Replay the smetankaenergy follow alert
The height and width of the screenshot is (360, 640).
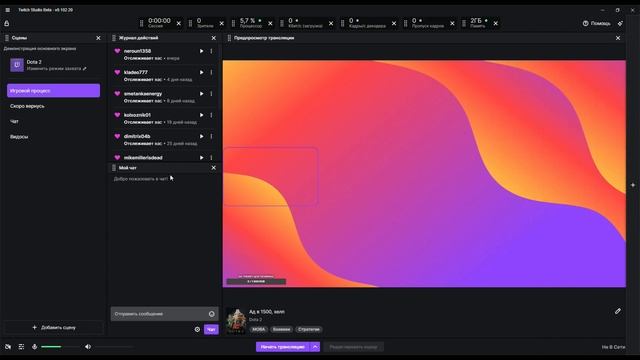click(x=201, y=93)
